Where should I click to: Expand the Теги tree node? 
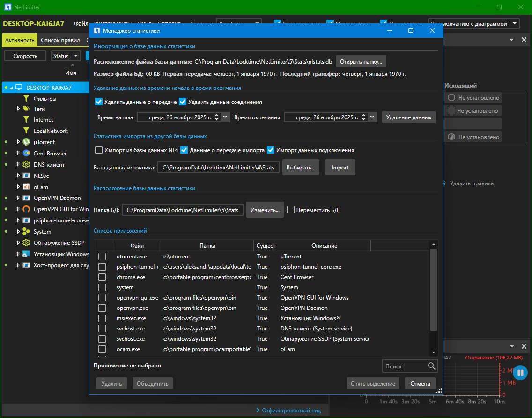(18, 109)
